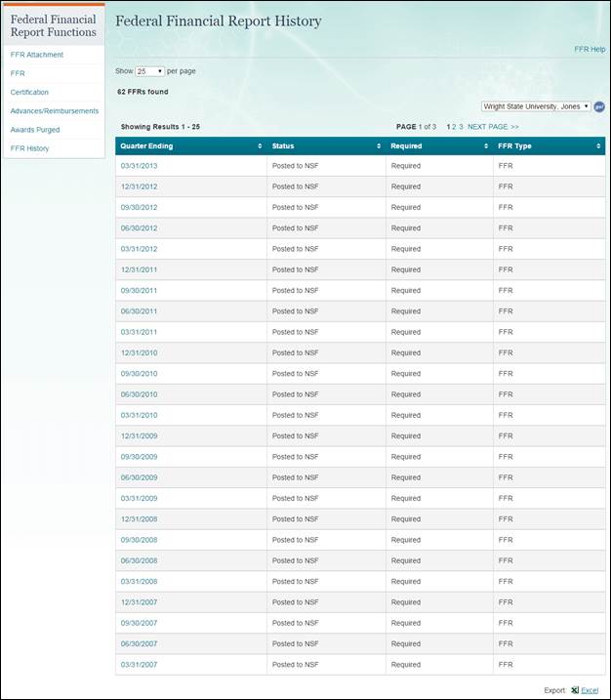Click the NEXT PAGE >> link
611x700 pixels.
[x=493, y=127]
